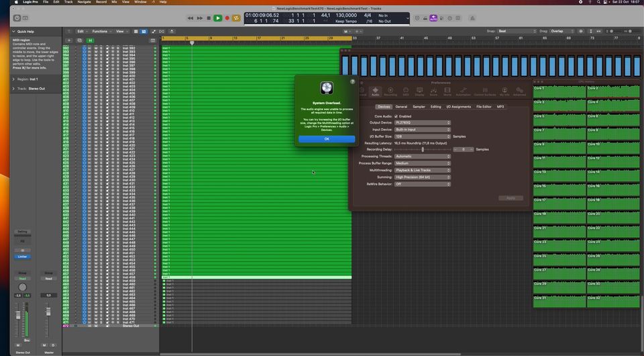644x356 pixels.
Task: Open help from System Overload dialog question mark
Action: (x=352, y=81)
